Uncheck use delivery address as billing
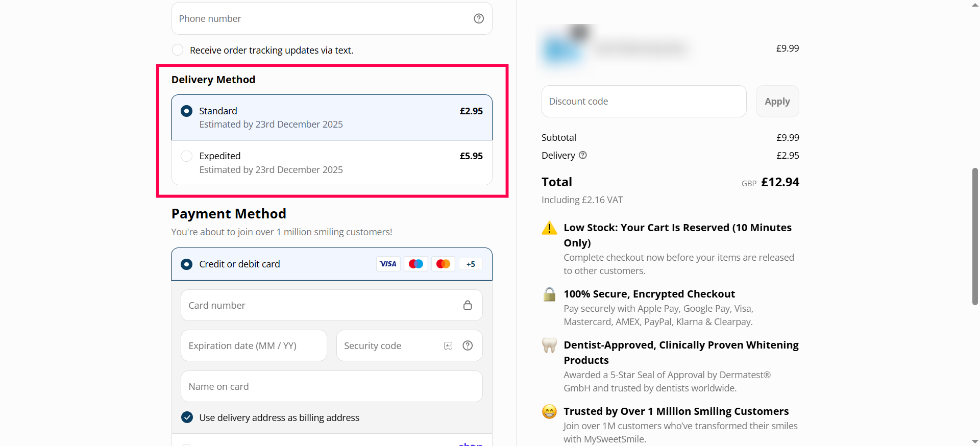 pos(187,417)
